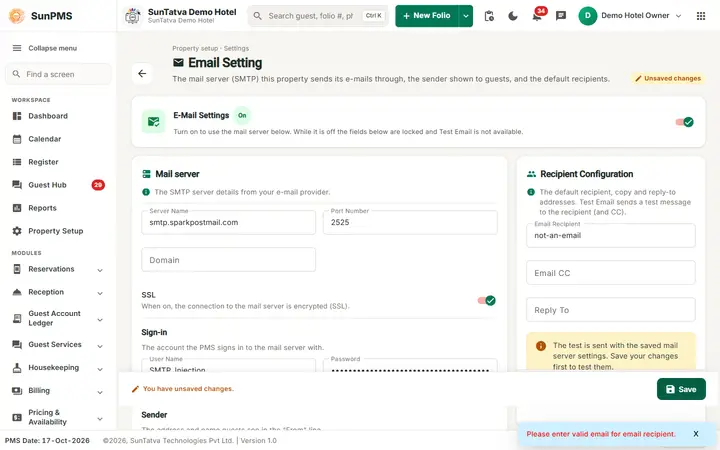The image size is (720, 450).
Task: Click the Reports chart icon
Action: pos(17,208)
